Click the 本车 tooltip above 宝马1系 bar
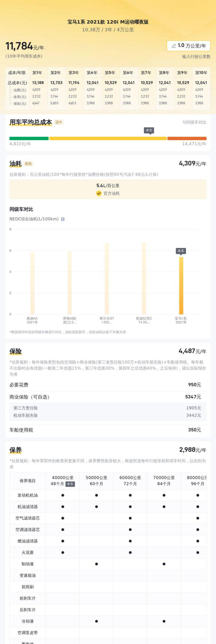The height and width of the screenshot is (644, 216). (x=181, y=251)
